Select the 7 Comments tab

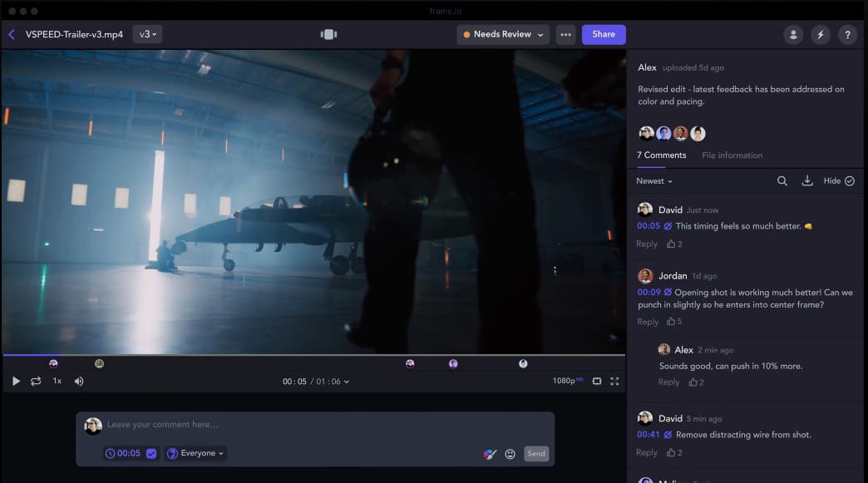[x=661, y=155]
